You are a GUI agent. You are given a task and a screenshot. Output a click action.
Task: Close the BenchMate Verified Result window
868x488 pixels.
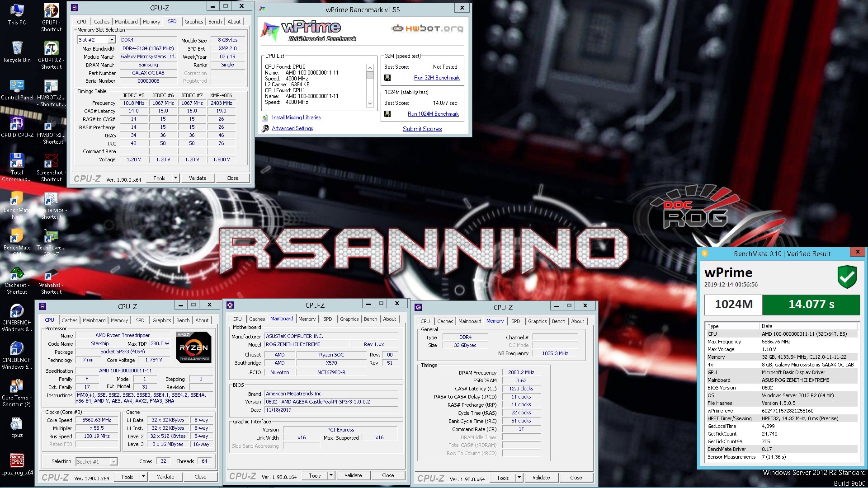click(x=857, y=252)
